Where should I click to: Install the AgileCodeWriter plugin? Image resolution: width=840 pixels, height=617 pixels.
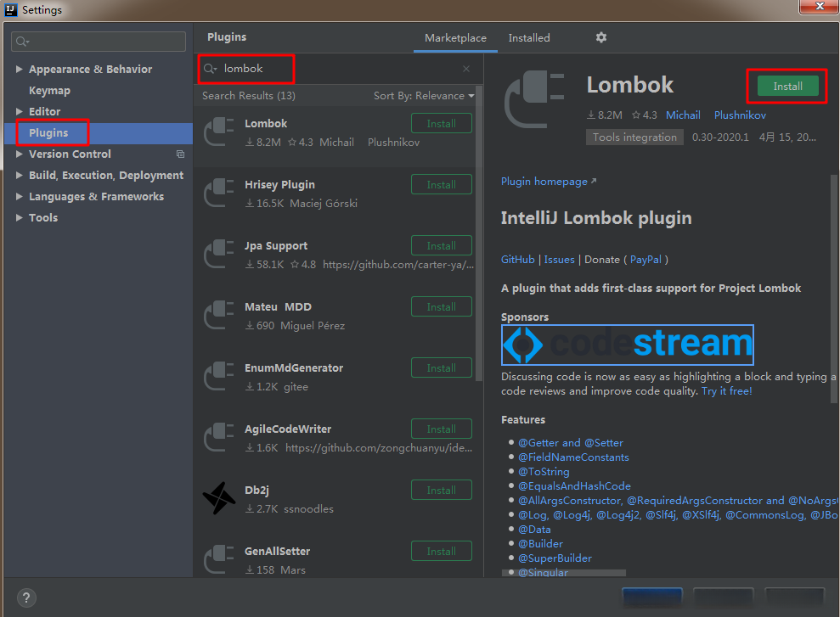pos(442,429)
